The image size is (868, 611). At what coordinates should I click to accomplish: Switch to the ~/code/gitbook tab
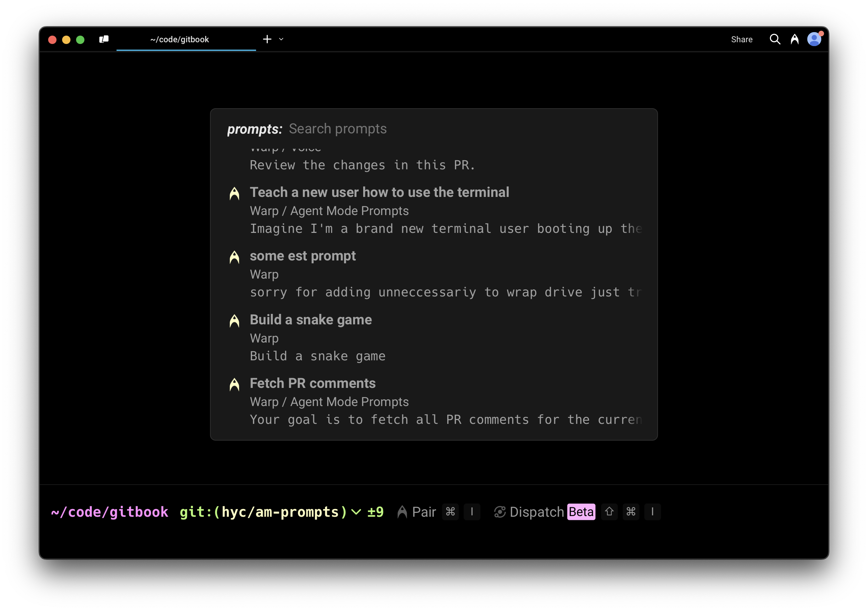tap(179, 39)
